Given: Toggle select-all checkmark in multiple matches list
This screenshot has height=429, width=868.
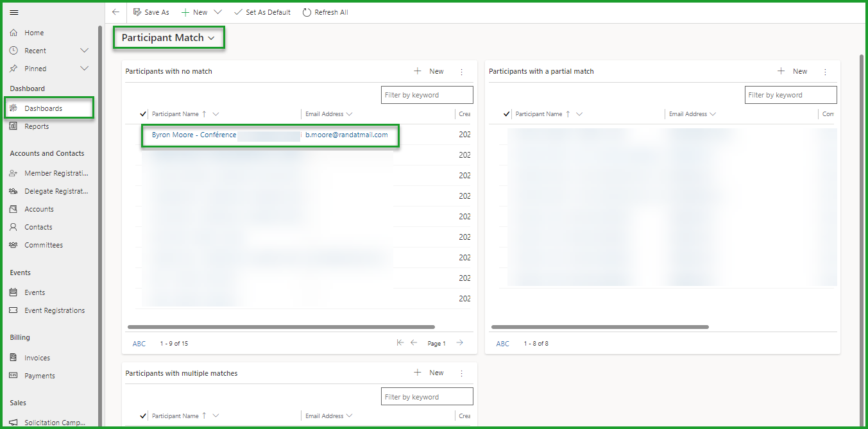Looking at the screenshot, I should [142, 416].
